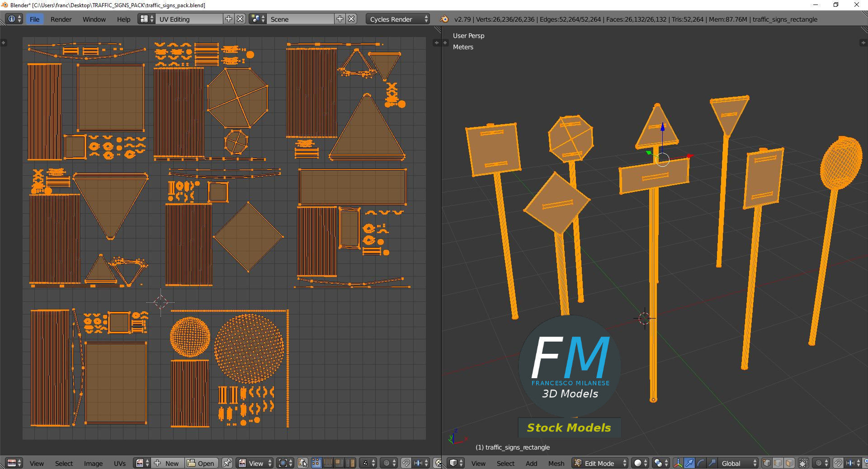Image resolution: width=868 pixels, height=469 pixels.
Task: Open Select menu in 3D viewport
Action: coord(505,463)
